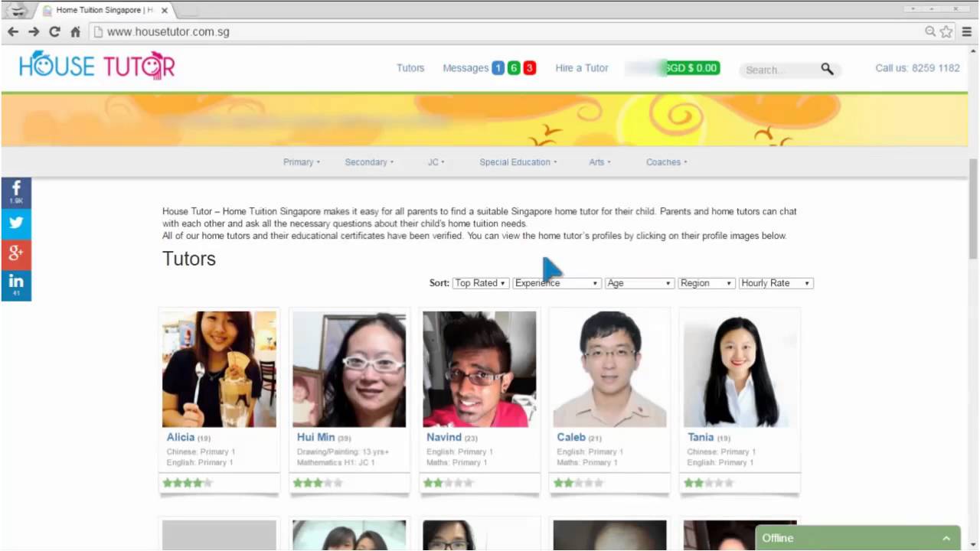Open the blue messages badge showing 1
980x551 pixels.
click(x=498, y=68)
